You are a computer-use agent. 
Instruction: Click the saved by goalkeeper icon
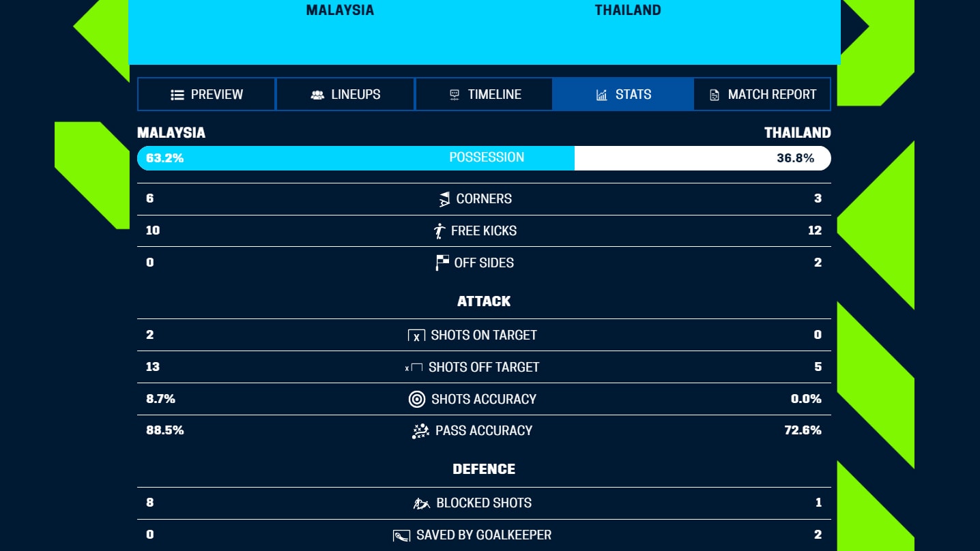401,535
